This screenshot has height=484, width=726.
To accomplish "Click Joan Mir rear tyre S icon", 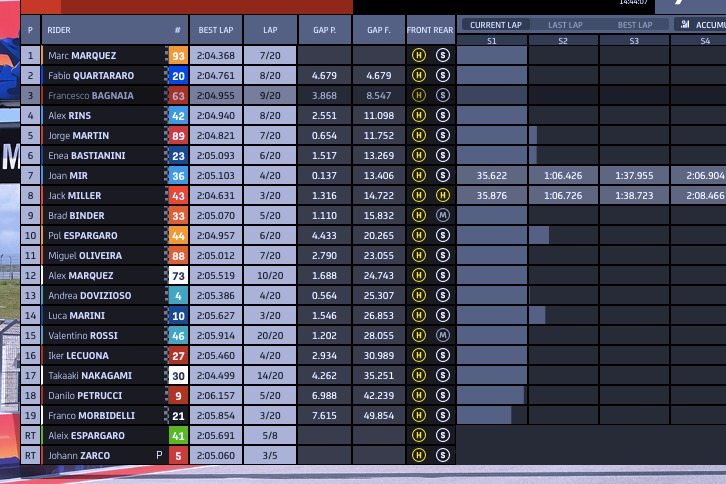I will tap(443, 175).
